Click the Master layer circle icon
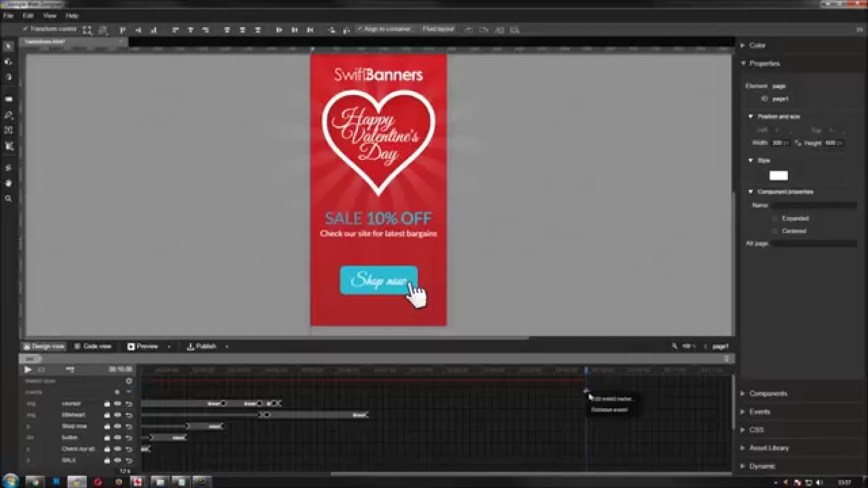The width and height of the screenshot is (868, 488). (x=129, y=381)
